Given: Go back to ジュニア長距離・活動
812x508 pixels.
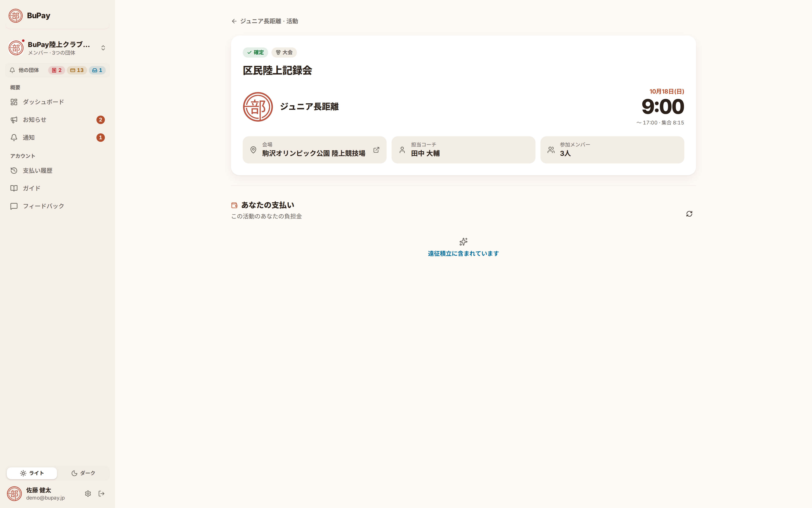Looking at the screenshot, I should (x=265, y=21).
